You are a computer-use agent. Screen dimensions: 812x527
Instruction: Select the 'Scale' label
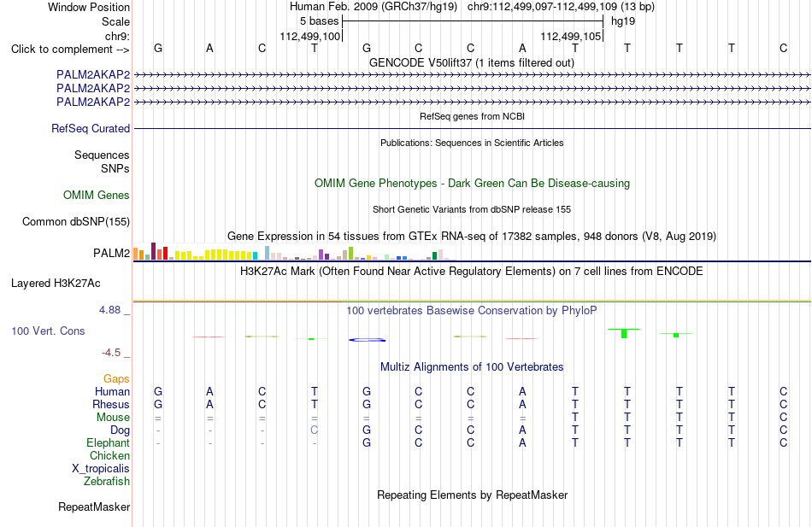(x=115, y=21)
